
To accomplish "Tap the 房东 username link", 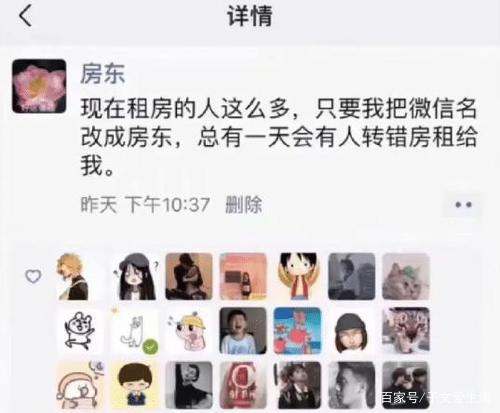I will [x=103, y=74].
